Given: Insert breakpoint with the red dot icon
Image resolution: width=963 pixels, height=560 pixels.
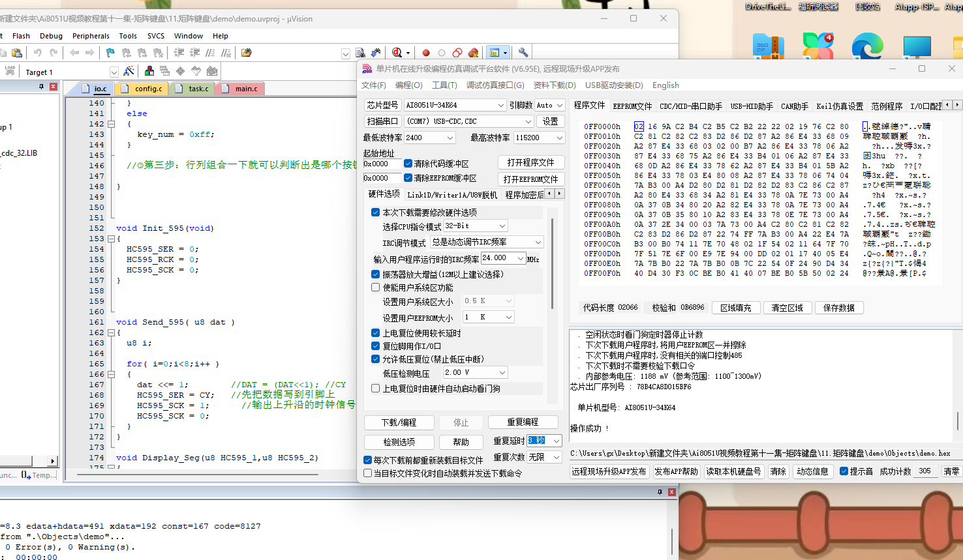Looking at the screenshot, I should (426, 53).
